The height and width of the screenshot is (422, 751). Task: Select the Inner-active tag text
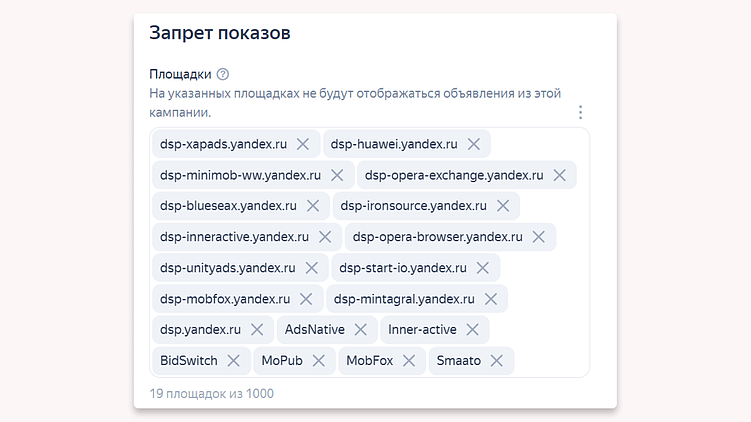click(x=422, y=330)
